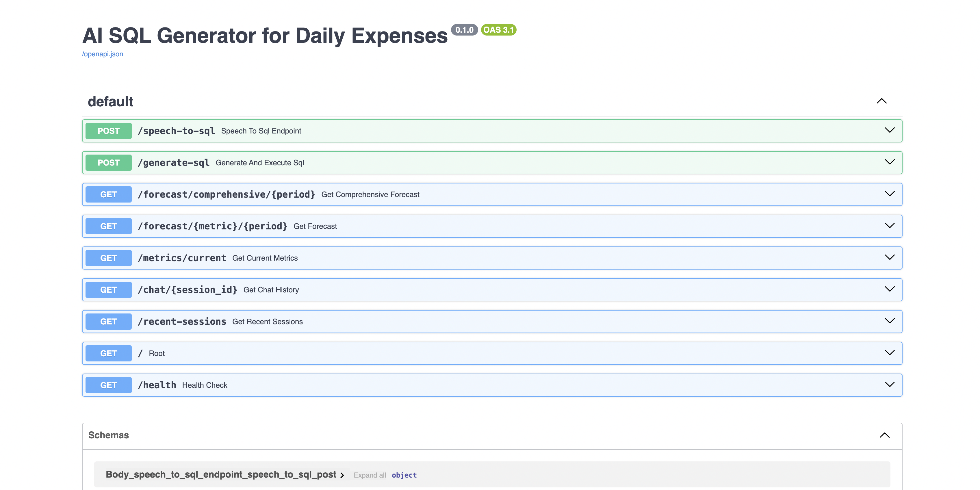This screenshot has height=490, width=980.
Task: Click the default tag heading
Action: tap(110, 102)
